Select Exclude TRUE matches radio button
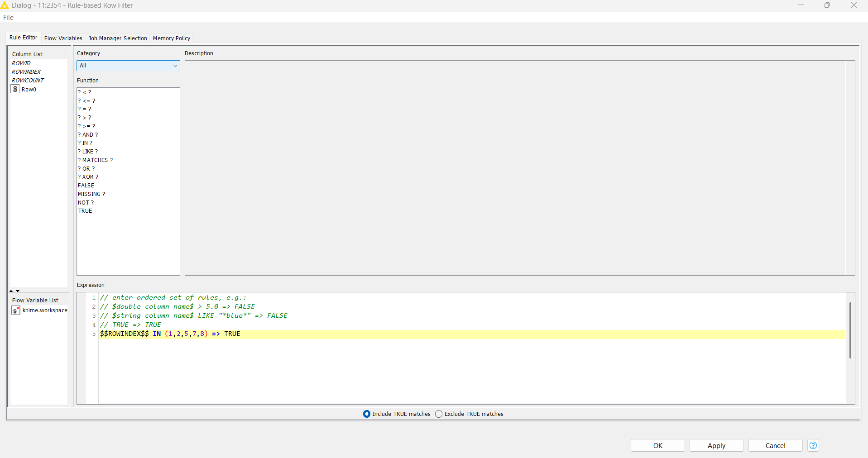868x458 pixels. tap(439, 414)
